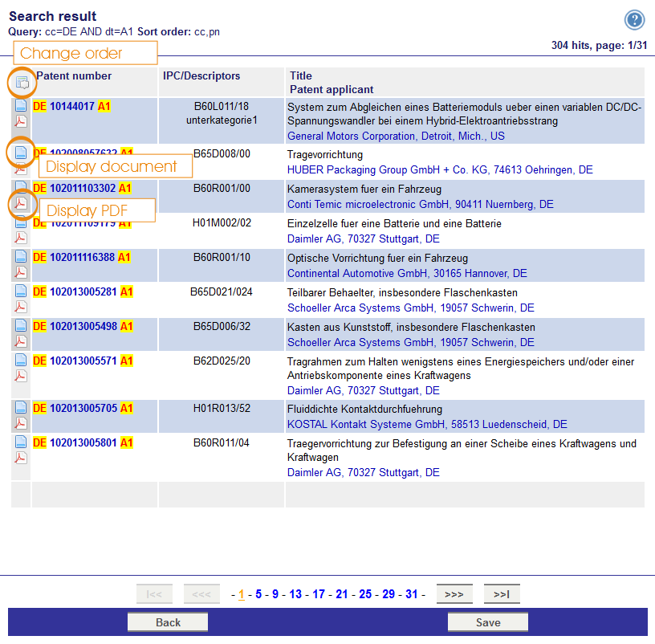Select current page number 1 in pagination

pos(242,594)
